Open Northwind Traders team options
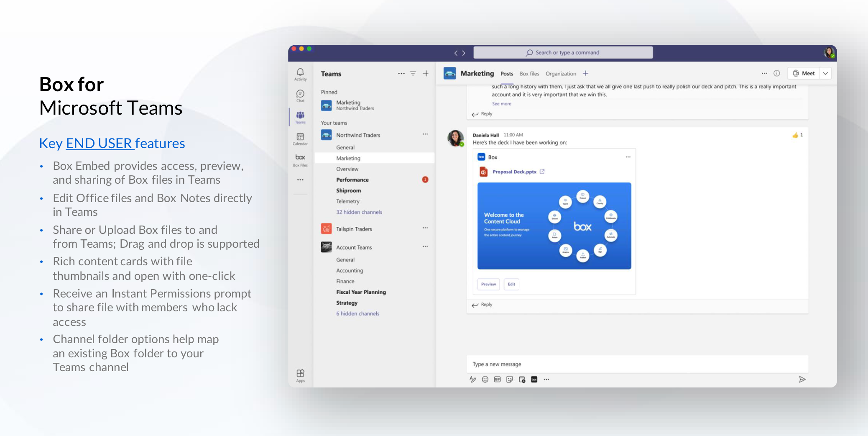This screenshot has height=436, width=868. click(425, 134)
